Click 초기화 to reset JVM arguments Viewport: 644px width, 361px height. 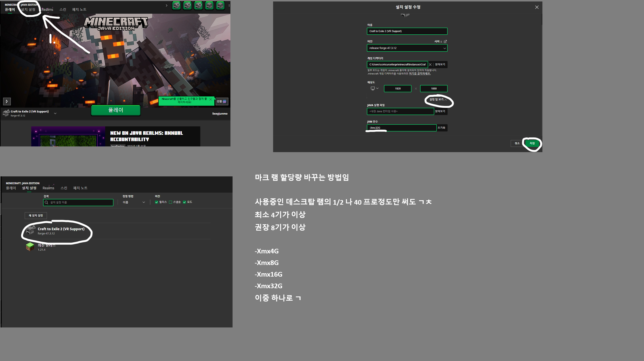[x=441, y=128]
